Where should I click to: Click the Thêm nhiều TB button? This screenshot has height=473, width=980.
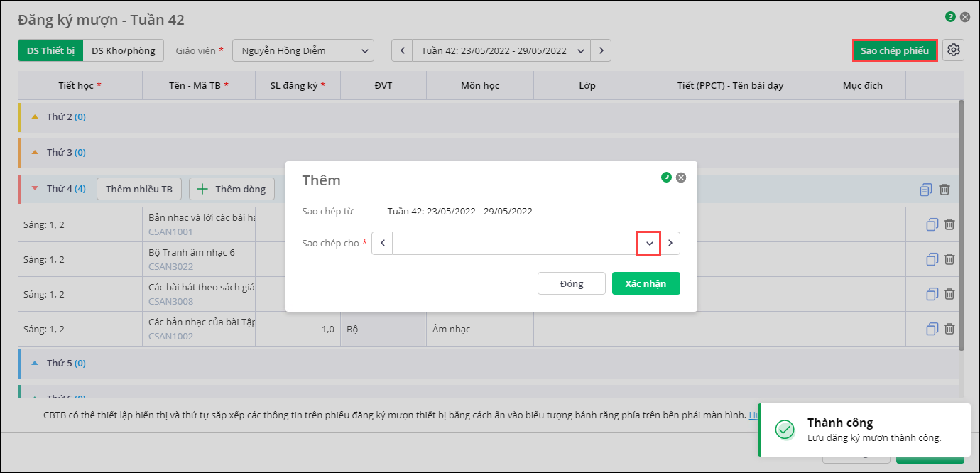point(139,189)
